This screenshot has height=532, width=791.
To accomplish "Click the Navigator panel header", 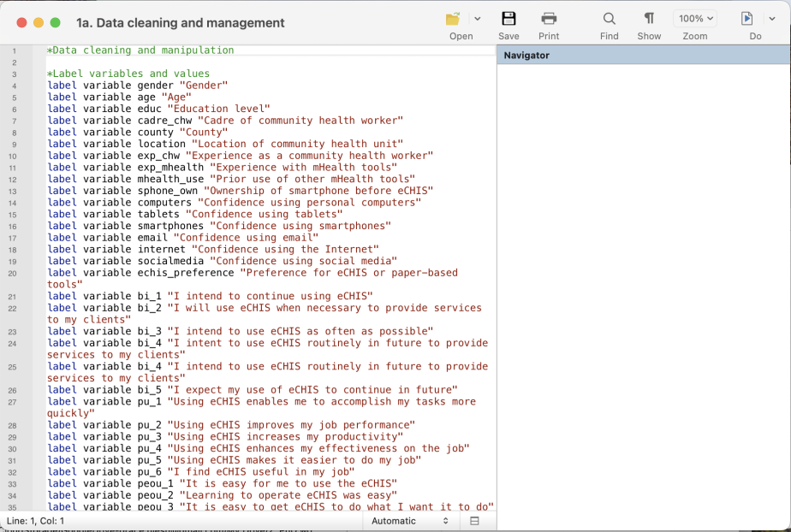I will [527, 54].
